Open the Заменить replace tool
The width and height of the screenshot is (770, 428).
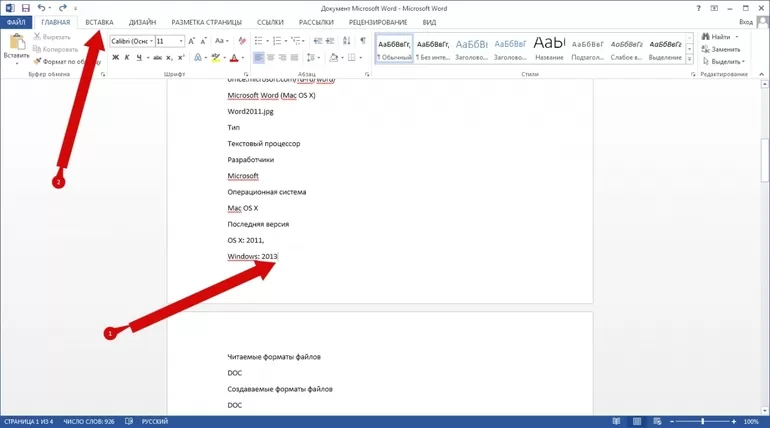click(x=721, y=49)
